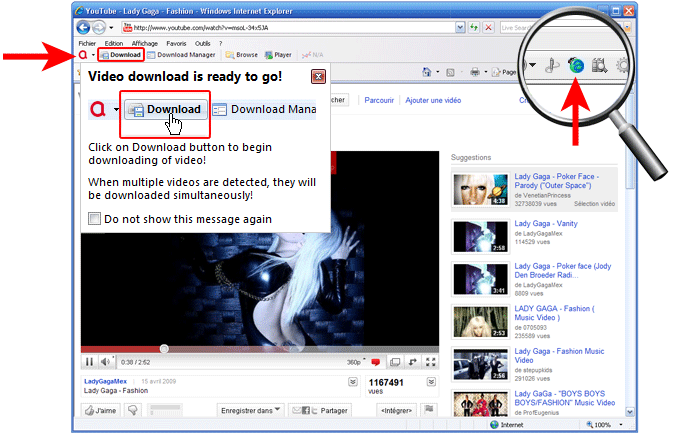Viewport: 674px width, 435px height.
Task: Click the 'Ajouter une vidéo' link
Action: [x=433, y=100]
